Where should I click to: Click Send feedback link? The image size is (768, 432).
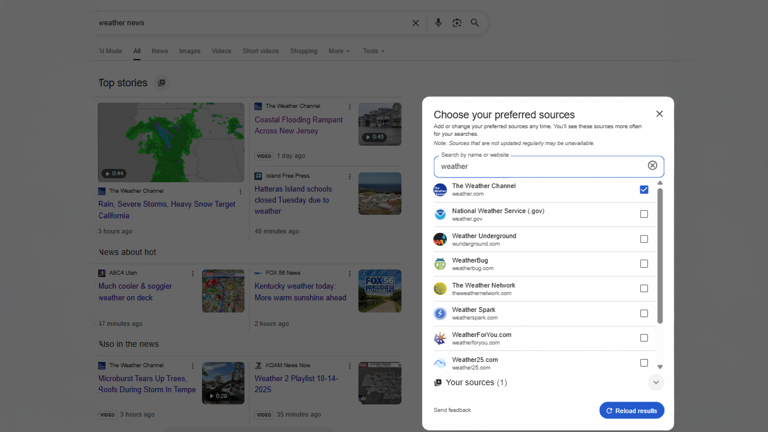[x=452, y=410]
